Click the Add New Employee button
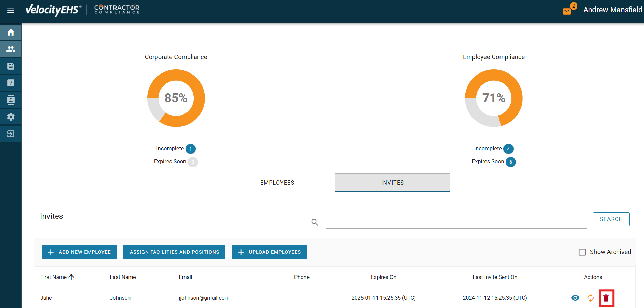This screenshot has width=644, height=308. [x=79, y=252]
